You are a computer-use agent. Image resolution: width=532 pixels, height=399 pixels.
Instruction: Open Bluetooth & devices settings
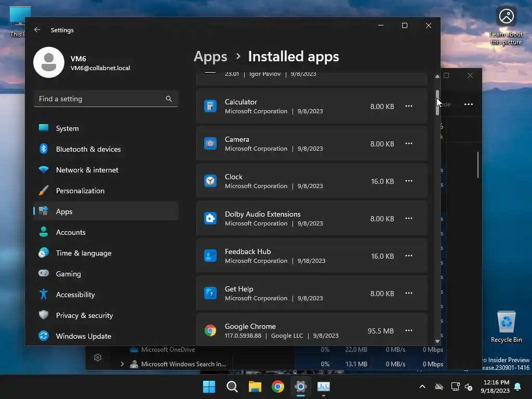(x=106, y=149)
